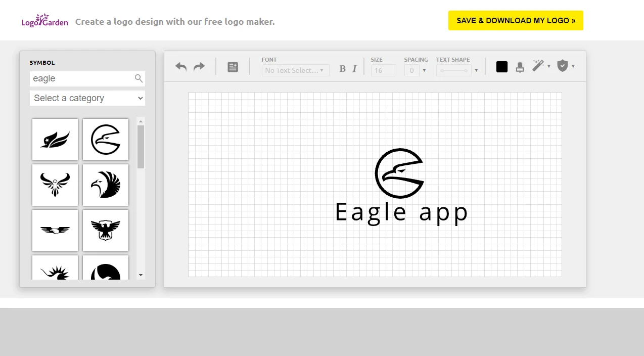
Task: Open the Select a category dropdown
Action: tap(87, 98)
